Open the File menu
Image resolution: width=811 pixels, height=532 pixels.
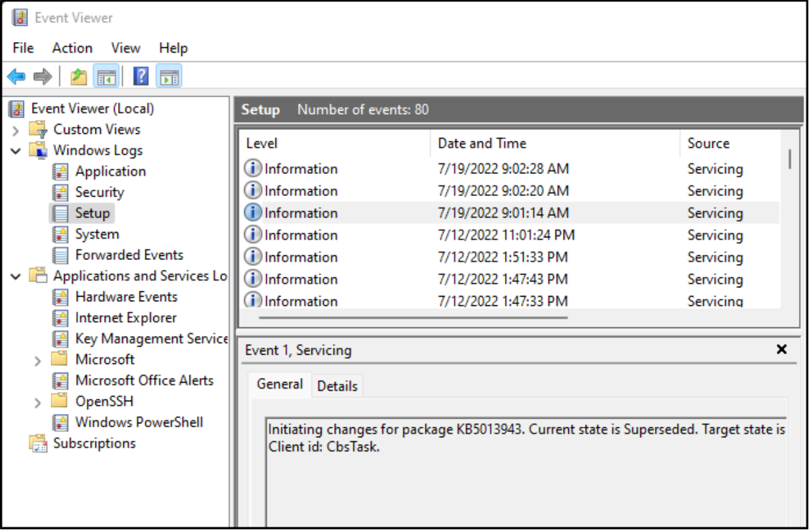click(23, 48)
